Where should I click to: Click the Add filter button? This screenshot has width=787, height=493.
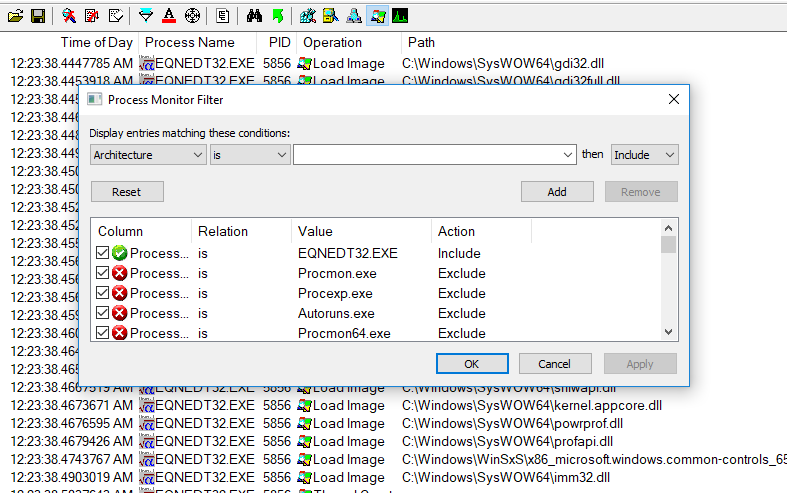click(x=557, y=192)
